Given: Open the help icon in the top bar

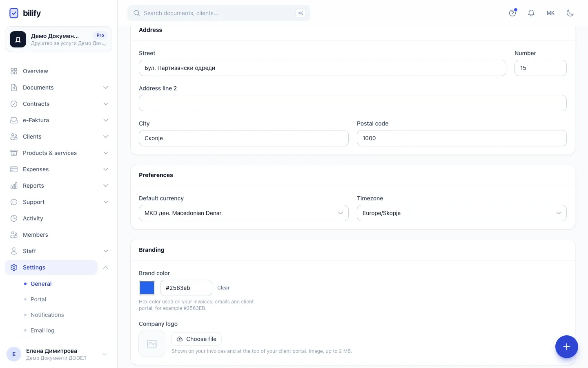Looking at the screenshot, I should coord(512,13).
